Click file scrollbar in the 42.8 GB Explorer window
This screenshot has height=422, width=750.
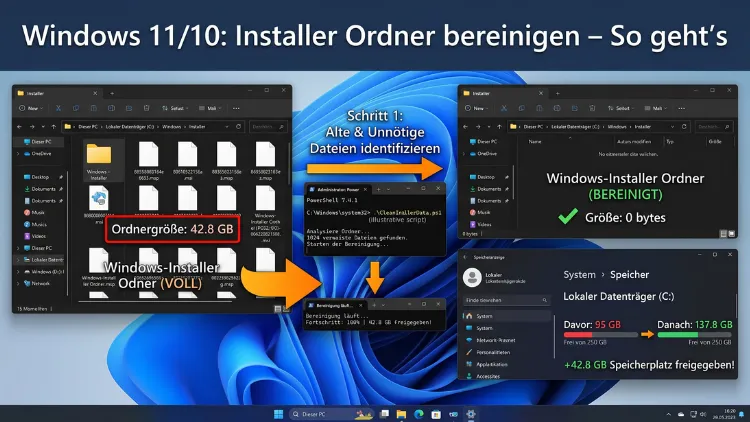(289, 163)
